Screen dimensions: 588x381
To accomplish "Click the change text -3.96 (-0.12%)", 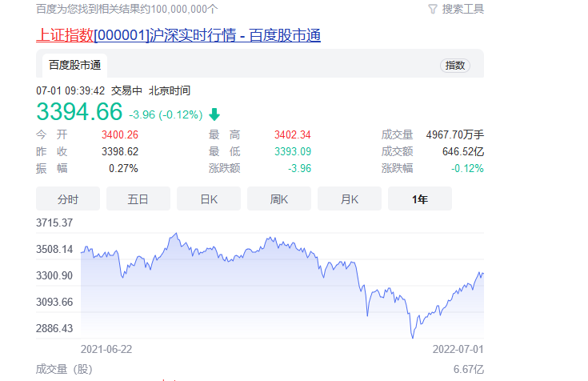I will pyautogui.click(x=166, y=114).
